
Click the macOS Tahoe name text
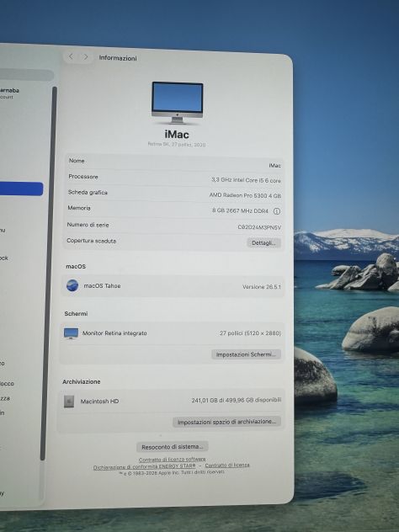coord(102,285)
